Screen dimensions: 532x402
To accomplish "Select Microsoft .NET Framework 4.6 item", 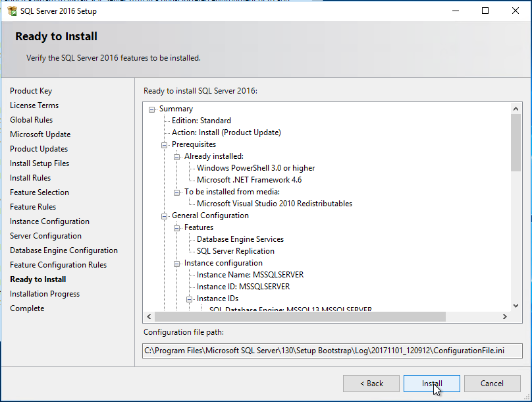I will coord(249,180).
